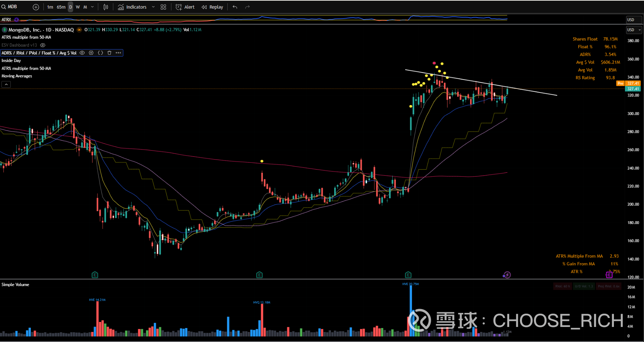
Task: Click the MongoDB, Inc. 1D NASDAQ title
Action: pos(41,30)
